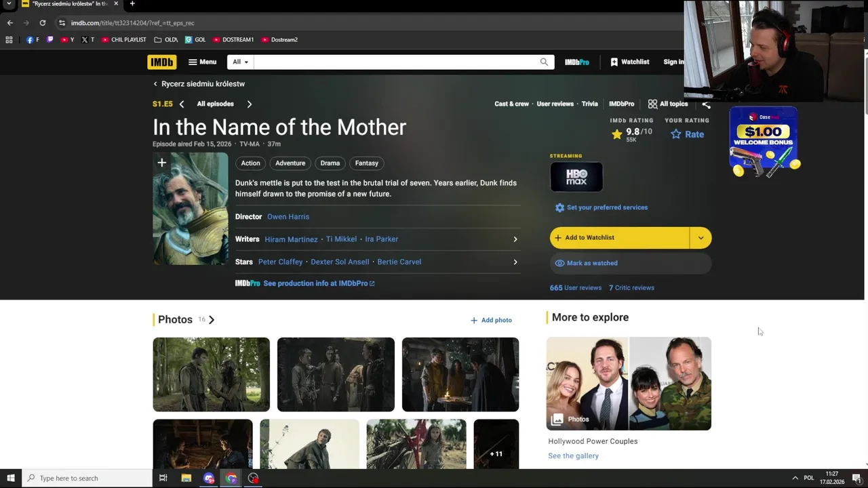
Task: Open star Dexter Sol Ansell
Action: click(x=340, y=262)
